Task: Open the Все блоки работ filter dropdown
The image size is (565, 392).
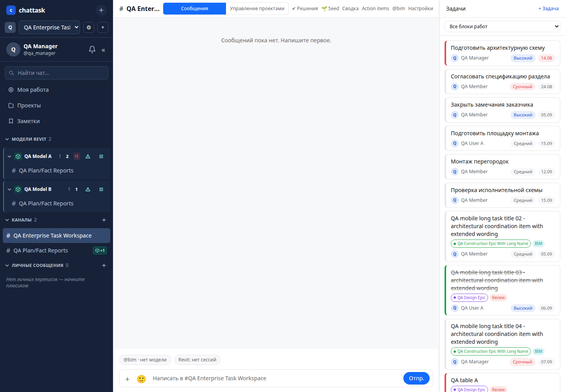Action: point(502,26)
